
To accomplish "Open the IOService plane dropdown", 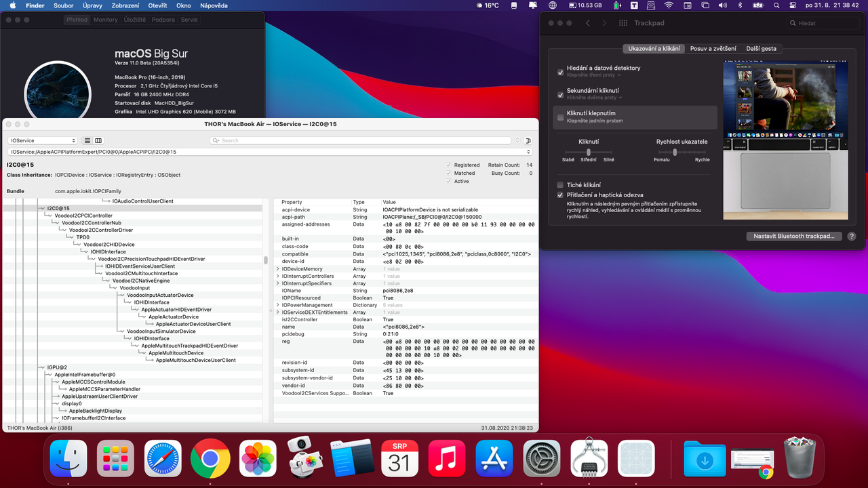I will (x=43, y=140).
